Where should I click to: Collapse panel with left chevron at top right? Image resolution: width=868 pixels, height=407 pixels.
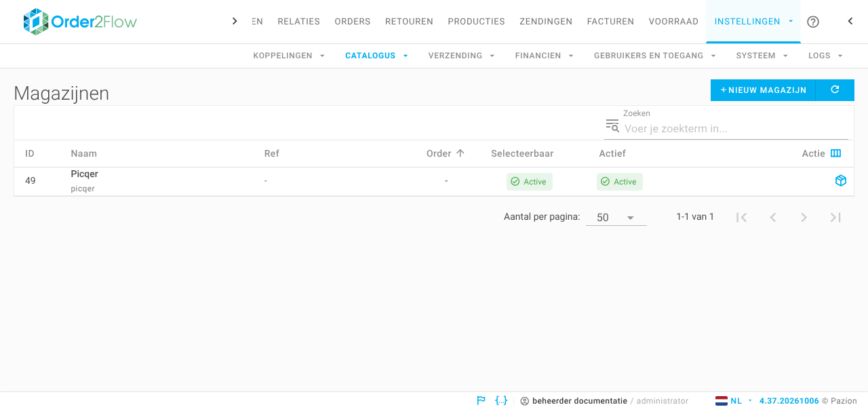click(850, 21)
